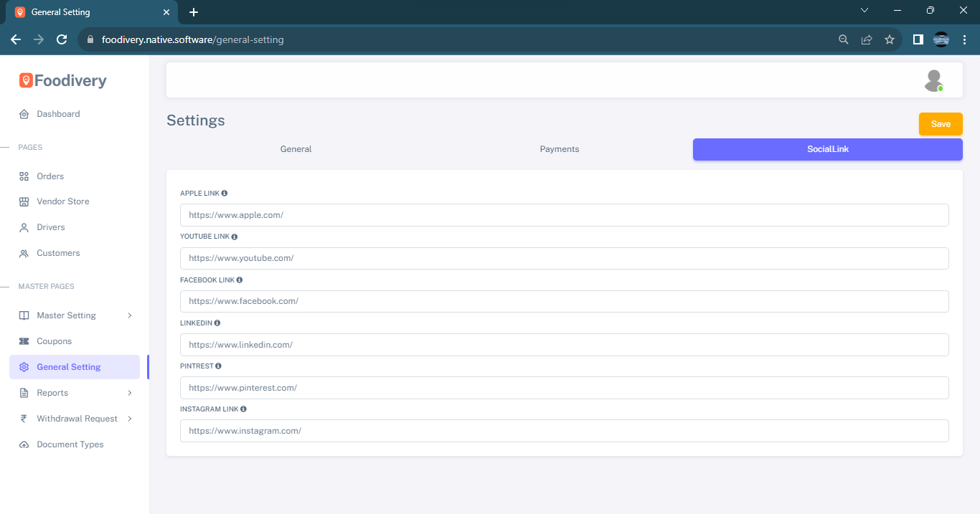Click the General Setting gear icon
This screenshot has height=514, width=980.
pyautogui.click(x=24, y=367)
